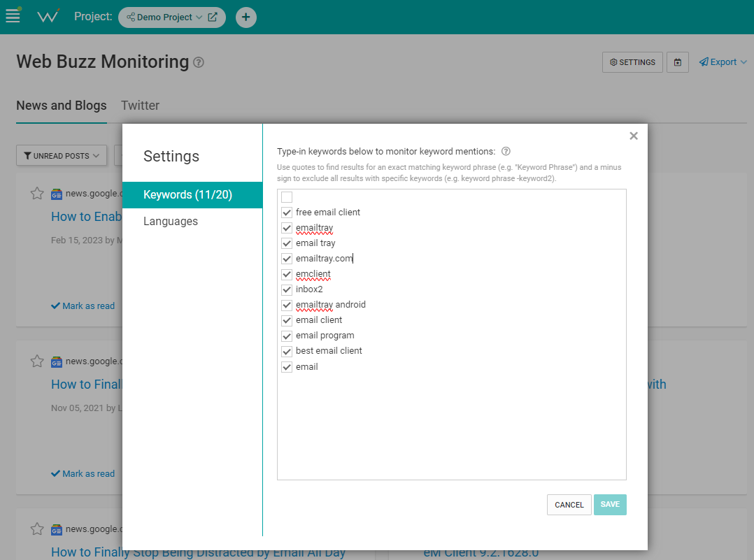Click the 'email program' keyword text
This screenshot has height=560, width=754.
pyautogui.click(x=325, y=336)
